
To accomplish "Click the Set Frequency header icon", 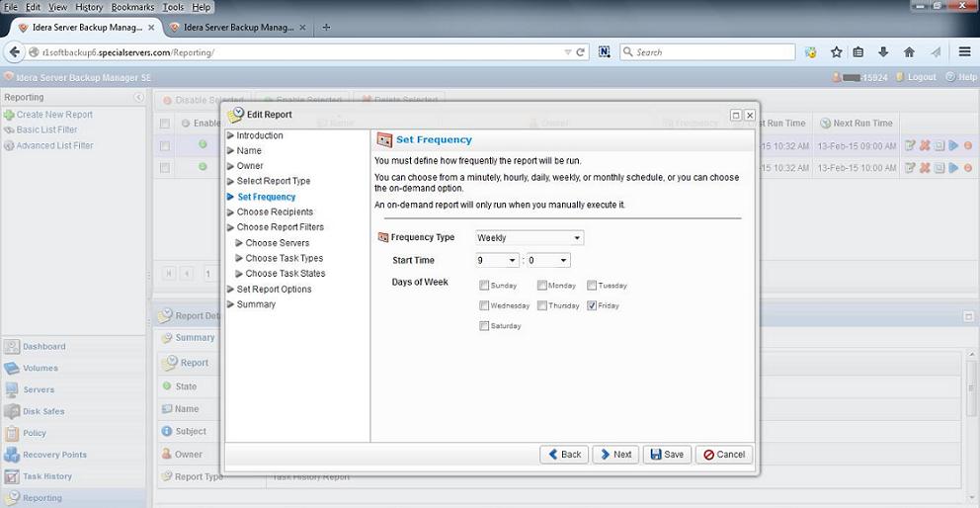I will click(384, 139).
